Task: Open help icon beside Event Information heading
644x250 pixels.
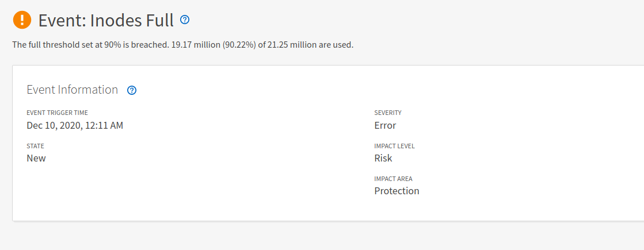Action: point(132,90)
